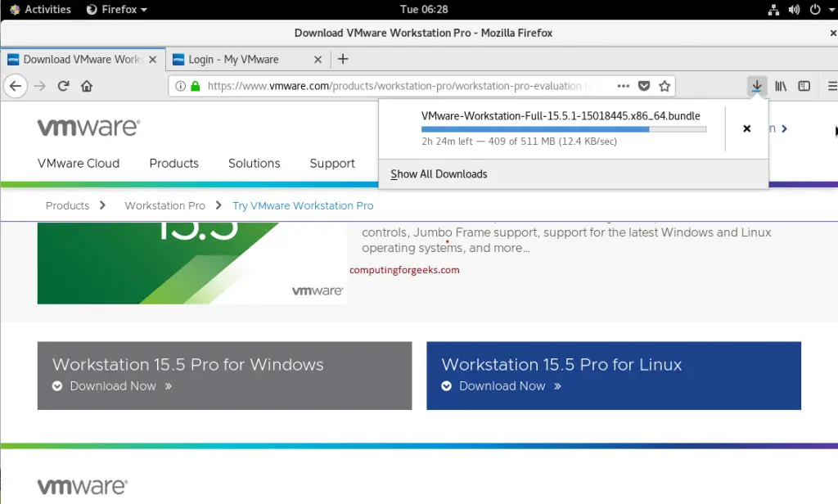Open the Library toolbar icon
This screenshot has height=504, width=838.
[781, 86]
